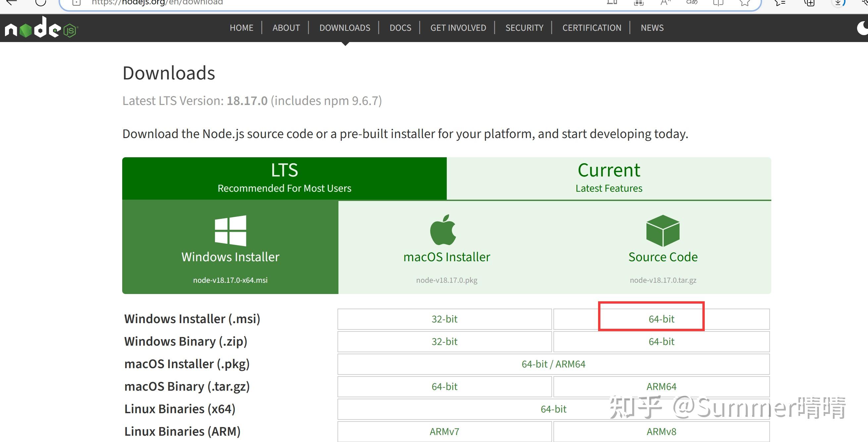Open the Collections icon in toolbar
This screenshot has height=442, width=868.
[809, 3]
